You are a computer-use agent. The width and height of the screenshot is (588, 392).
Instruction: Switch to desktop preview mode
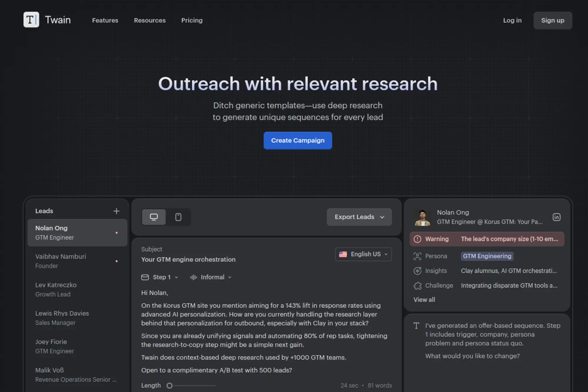(154, 217)
